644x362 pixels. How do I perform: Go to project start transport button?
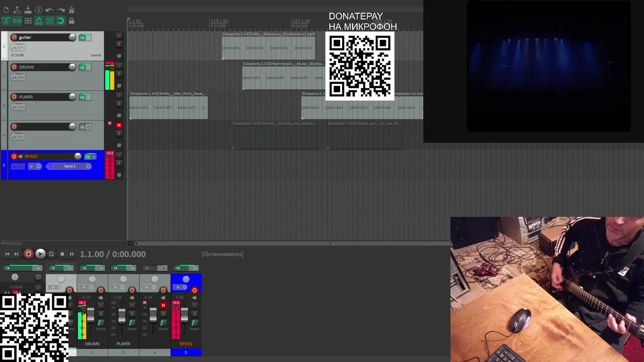(x=7, y=254)
